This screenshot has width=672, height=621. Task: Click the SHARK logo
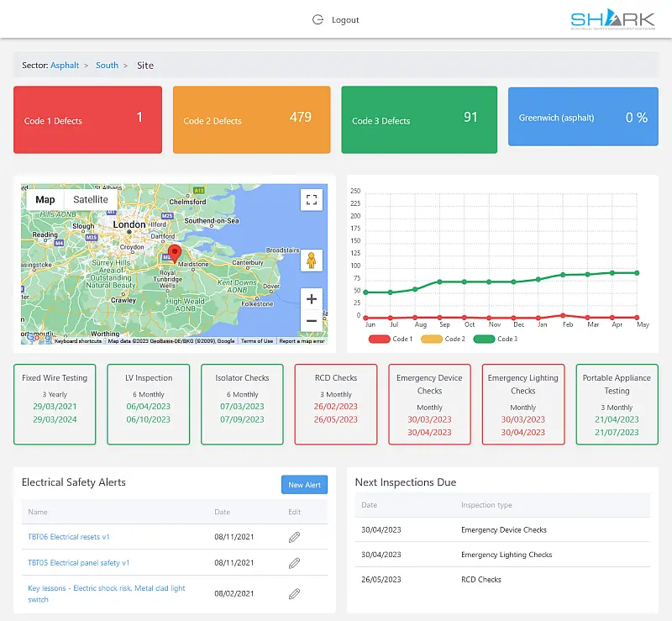tap(612, 18)
